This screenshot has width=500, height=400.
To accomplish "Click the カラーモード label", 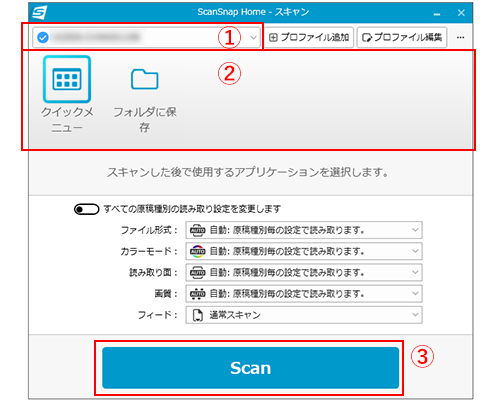I will click(x=149, y=251).
